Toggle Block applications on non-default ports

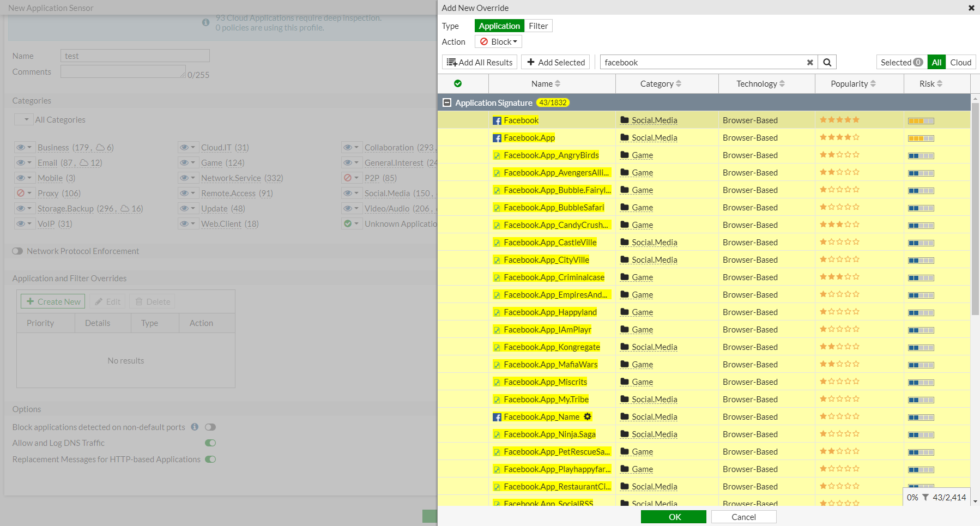point(210,427)
